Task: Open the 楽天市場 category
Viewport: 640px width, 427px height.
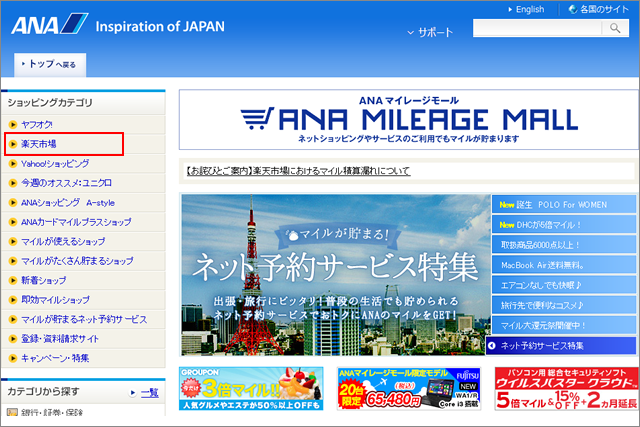Action: [39, 144]
